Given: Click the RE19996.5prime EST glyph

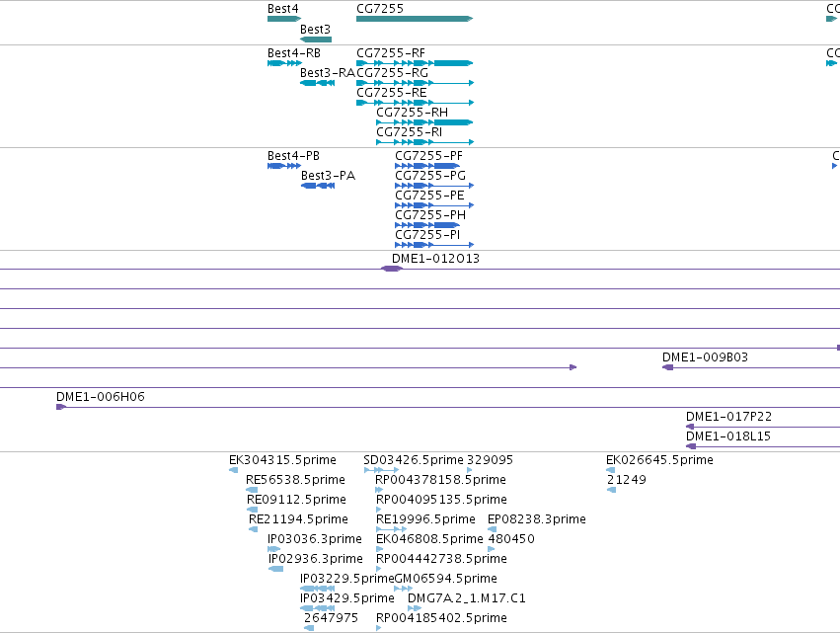Looking at the screenshot, I should (x=392, y=529).
